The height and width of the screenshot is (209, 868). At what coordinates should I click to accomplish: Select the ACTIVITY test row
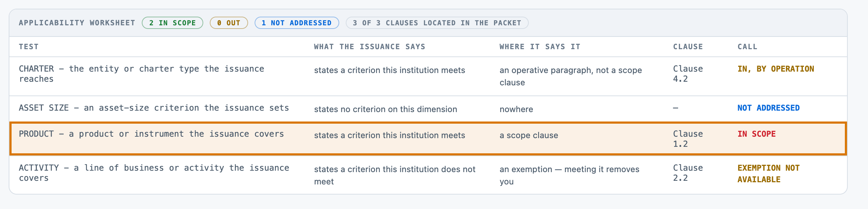(x=428, y=175)
